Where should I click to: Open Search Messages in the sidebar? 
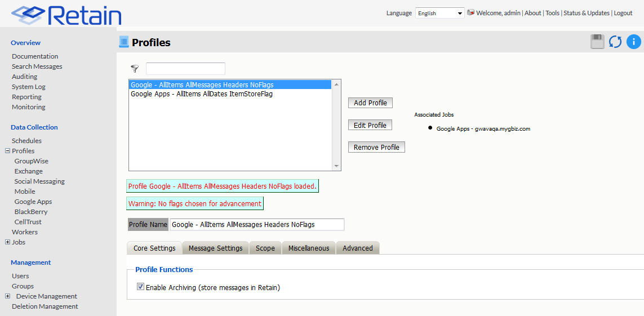point(37,66)
